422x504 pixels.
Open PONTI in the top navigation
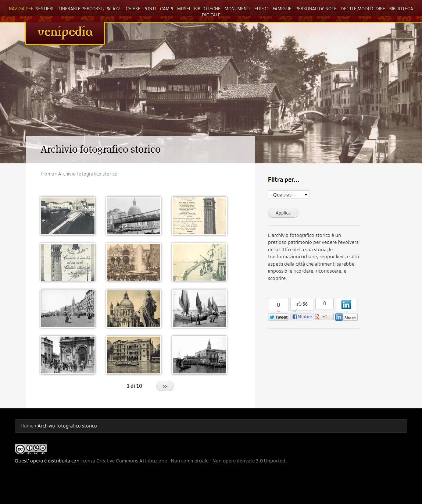tap(150, 8)
